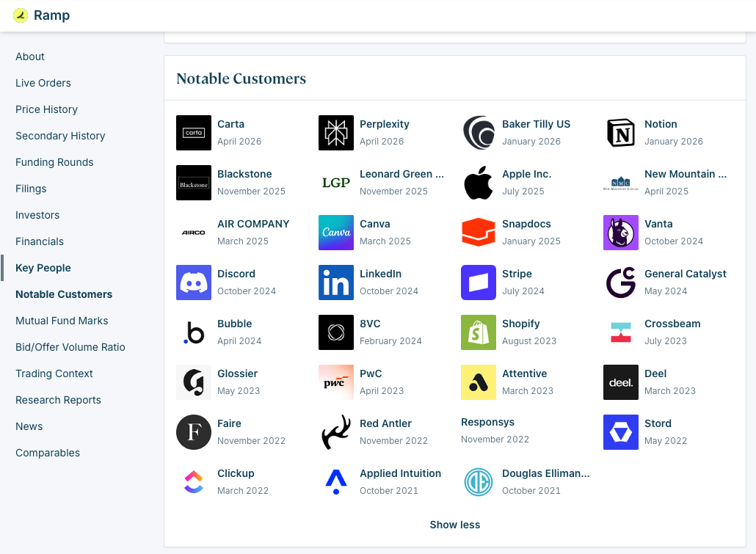Viewport: 756px width, 554px height.
Task: Click the Crossbeam logo icon
Action: (621, 332)
